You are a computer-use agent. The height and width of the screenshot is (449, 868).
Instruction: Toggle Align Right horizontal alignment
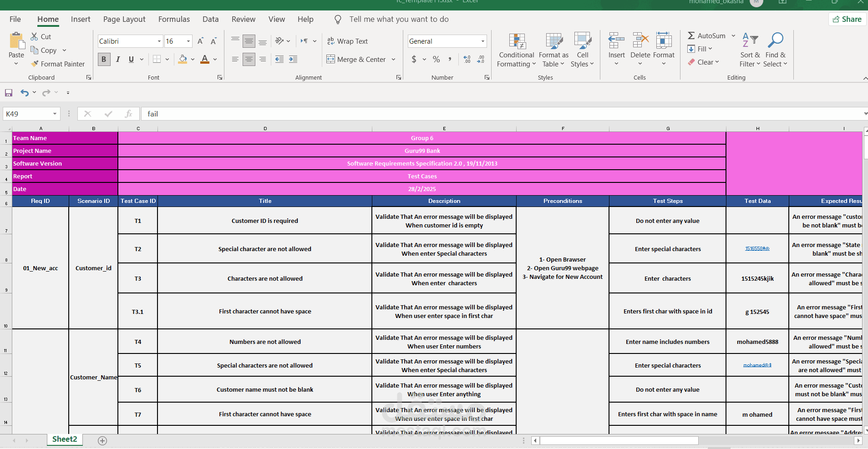pos(263,59)
